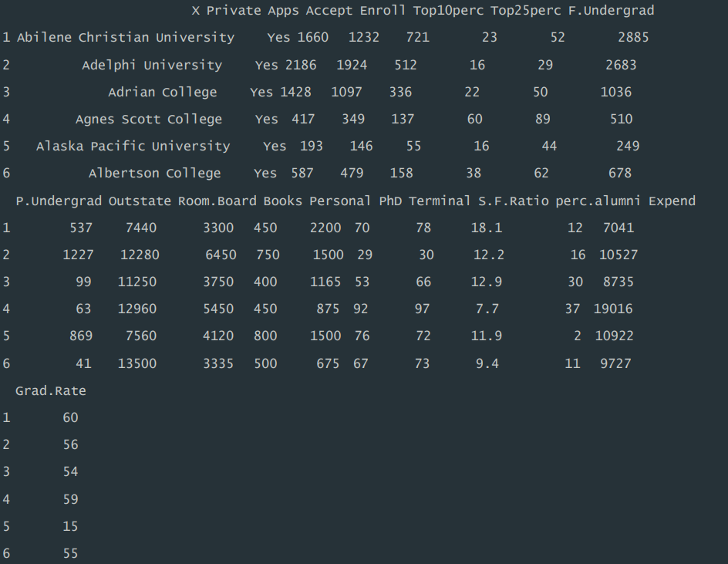Click F.Undergrad value 678
This screenshot has height=564, width=728.
620,174
